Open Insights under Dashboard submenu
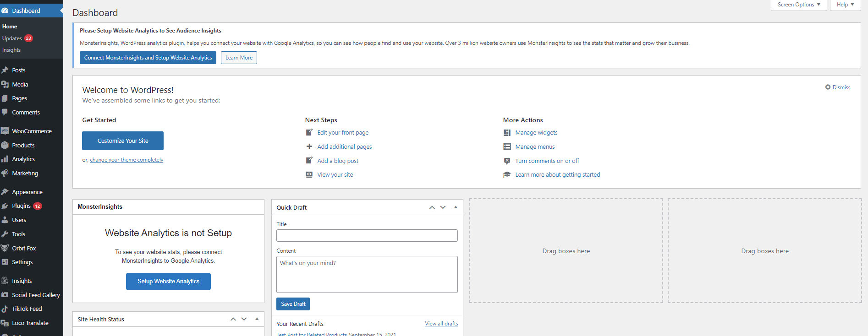The image size is (868, 336). (11, 50)
